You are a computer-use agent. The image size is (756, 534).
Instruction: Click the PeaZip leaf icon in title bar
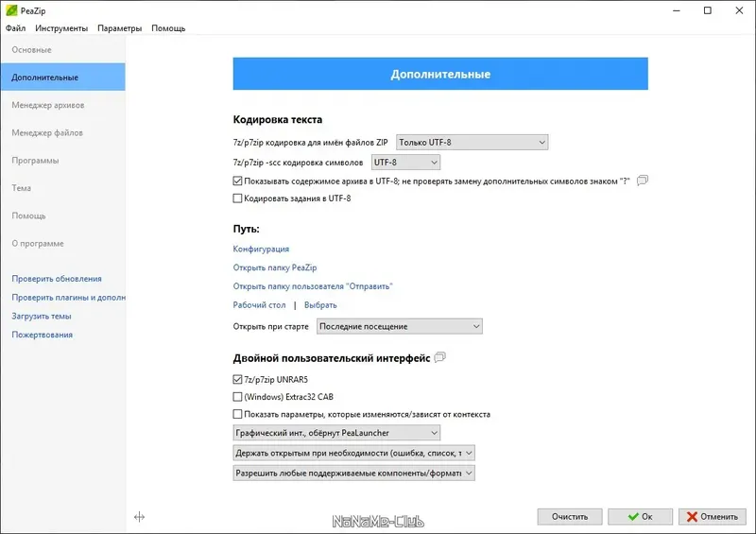[10, 9]
